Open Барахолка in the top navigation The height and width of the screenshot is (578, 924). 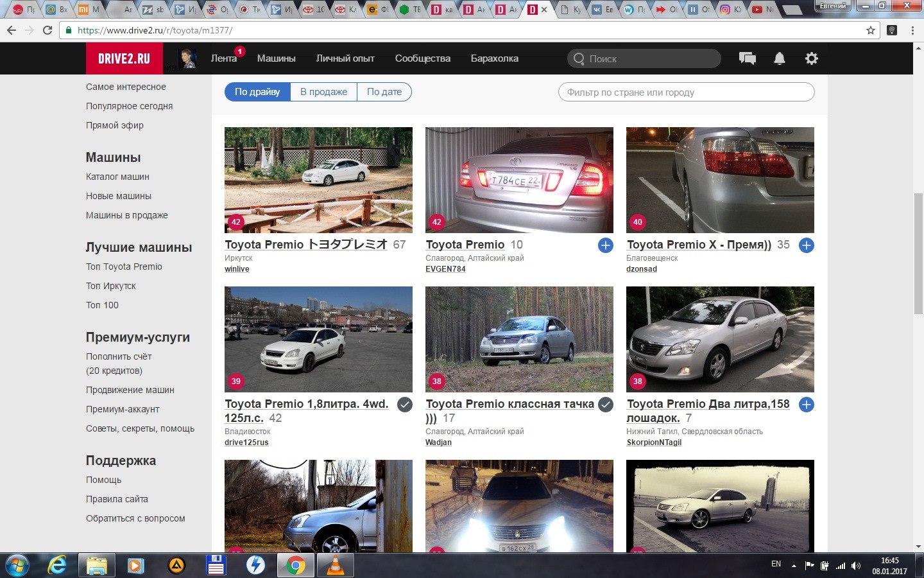(x=495, y=58)
